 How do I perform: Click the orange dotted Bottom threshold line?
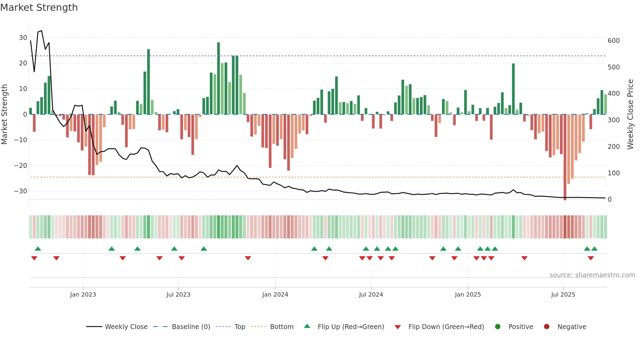click(318, 177)
